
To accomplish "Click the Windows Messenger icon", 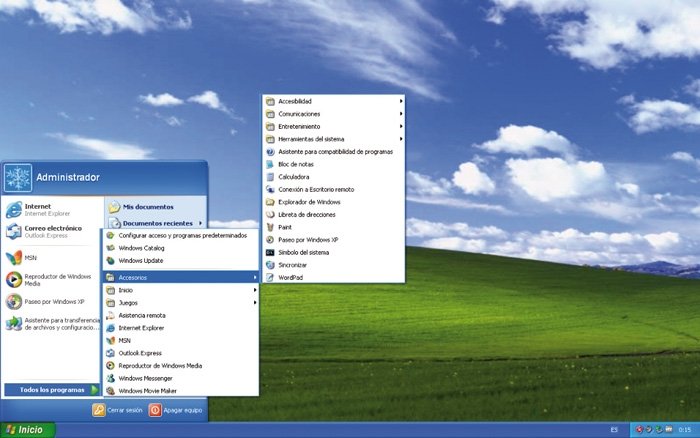I will point(110,378).
